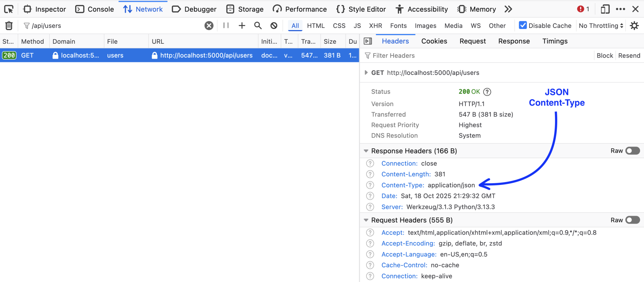
Task: Expand the GET request URL row
Action: pyautogui.click(x=366, y=73)
